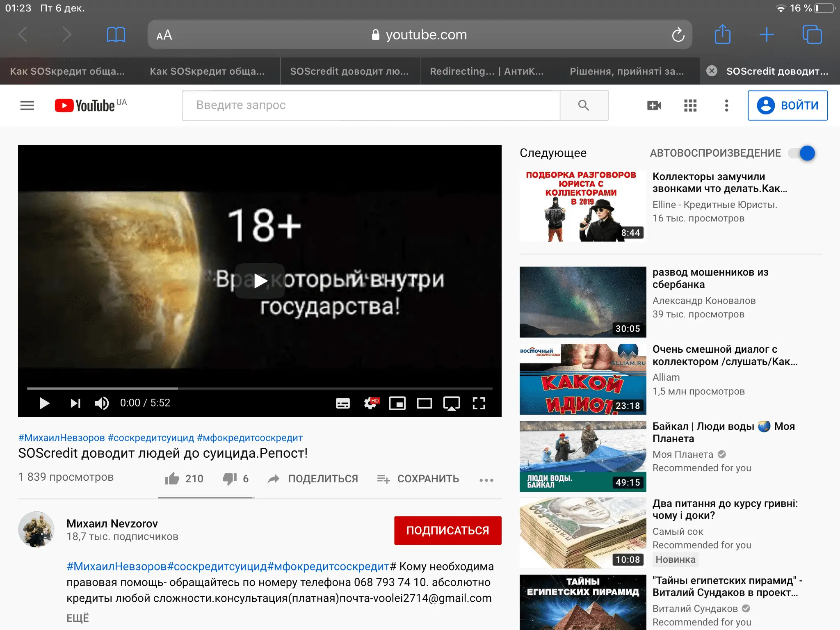
Task: Click the ПОДПИСАТЬСЯ subscribe button
Action: (x=447, y=530)
